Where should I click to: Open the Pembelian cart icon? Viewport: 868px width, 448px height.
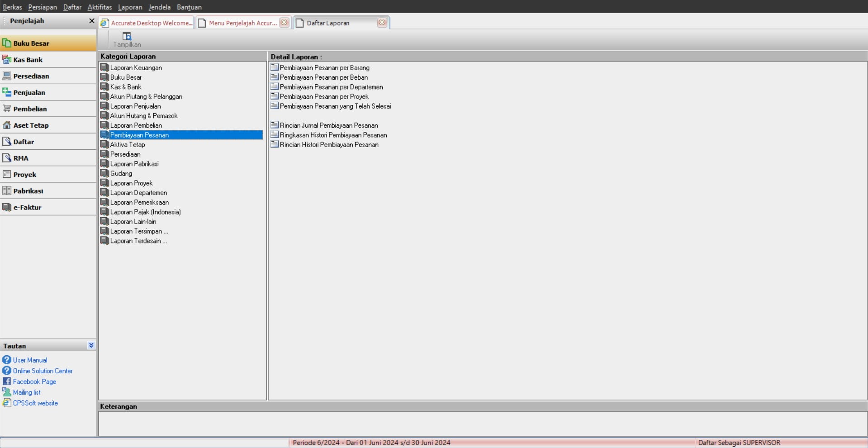click(x=7, y=109)
